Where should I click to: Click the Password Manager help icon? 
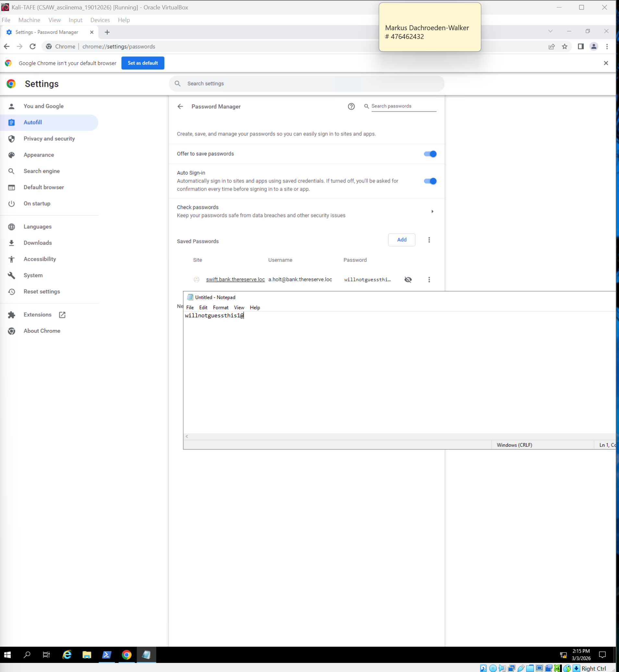click(x=351, y=106)
